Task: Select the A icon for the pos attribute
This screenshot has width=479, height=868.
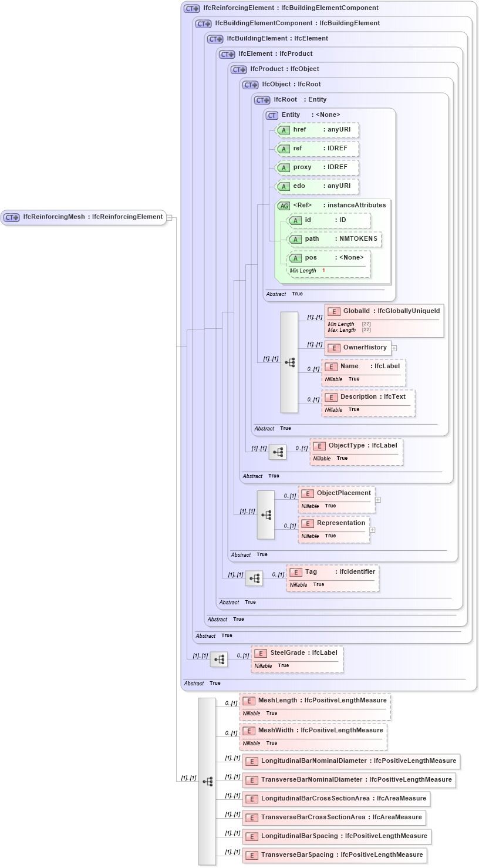Action: pos(296,258)
